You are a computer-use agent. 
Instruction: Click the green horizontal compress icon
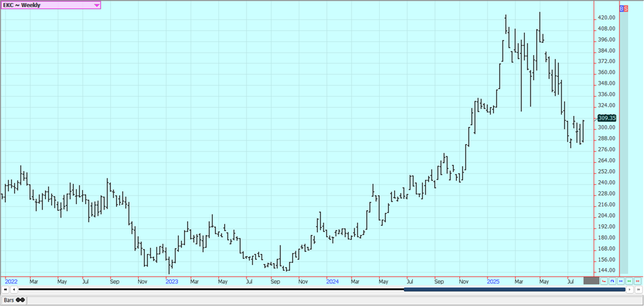click(x=629, y=281)
